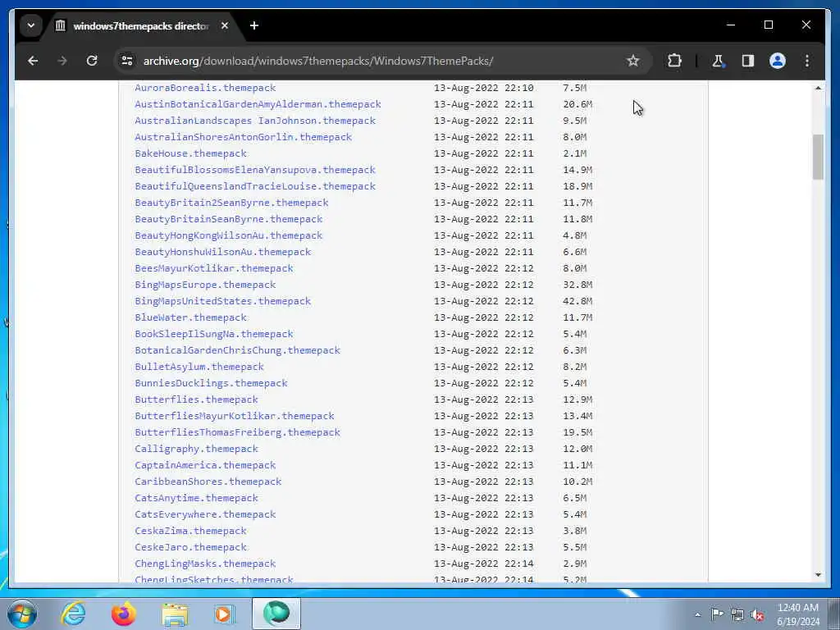This screenshot has height=630, width=840.
Task: Reload the archive.org page
Action: click(92, 61)
